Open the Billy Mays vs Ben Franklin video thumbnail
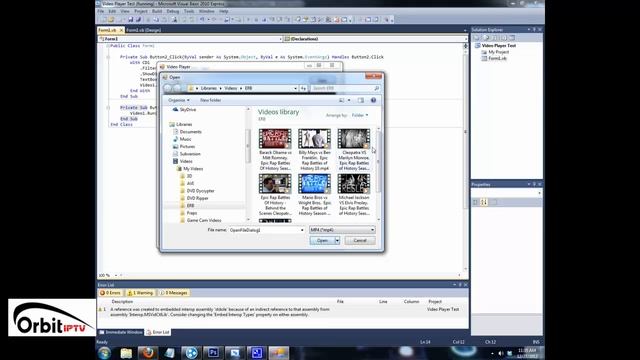This screenshot has width=640, height=360. click(314, 138)
